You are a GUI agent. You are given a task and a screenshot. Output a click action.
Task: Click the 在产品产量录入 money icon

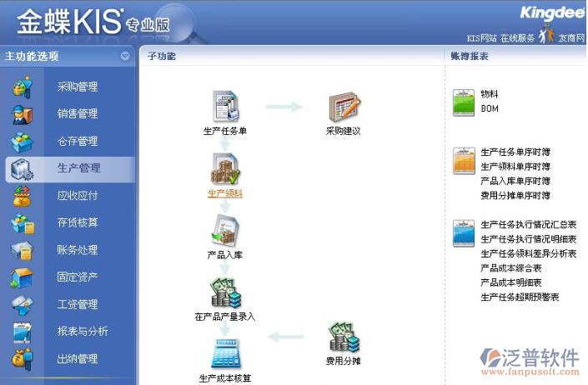[224, 292]
